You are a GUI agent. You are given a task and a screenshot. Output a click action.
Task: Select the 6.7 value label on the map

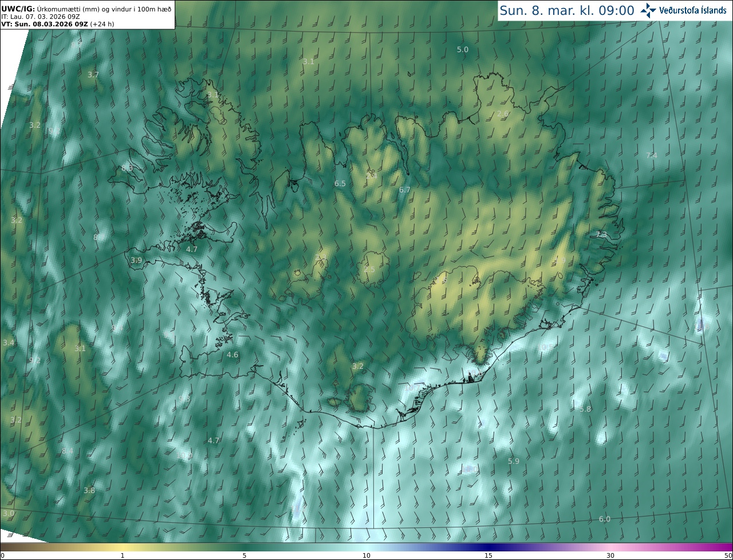point(405,190)
